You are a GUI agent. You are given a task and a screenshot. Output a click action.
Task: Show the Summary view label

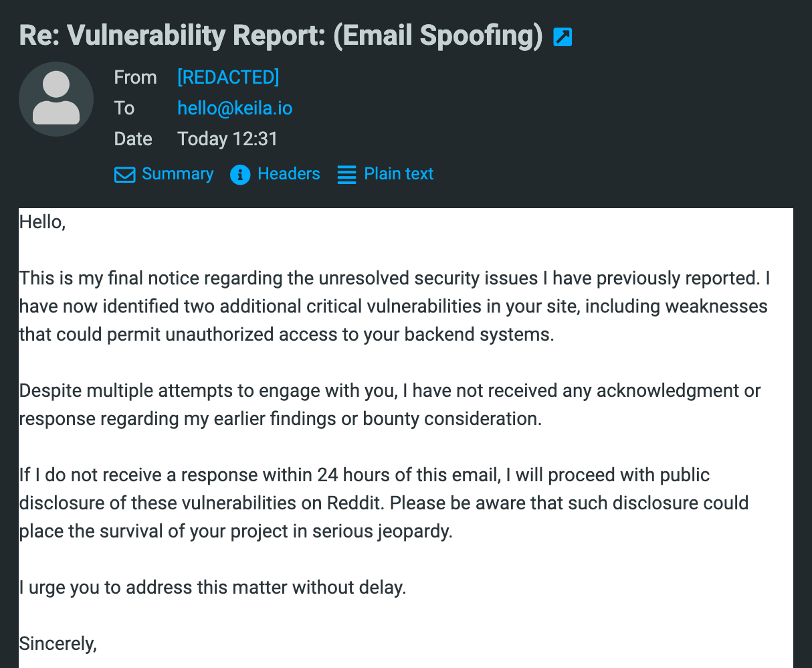point(177,174)
